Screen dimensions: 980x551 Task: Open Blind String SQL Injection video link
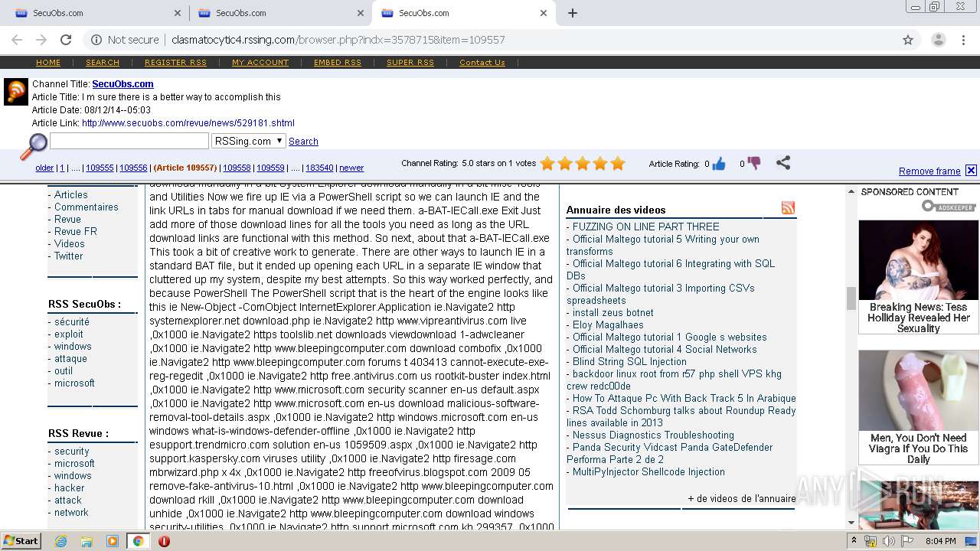coord(629,361)
